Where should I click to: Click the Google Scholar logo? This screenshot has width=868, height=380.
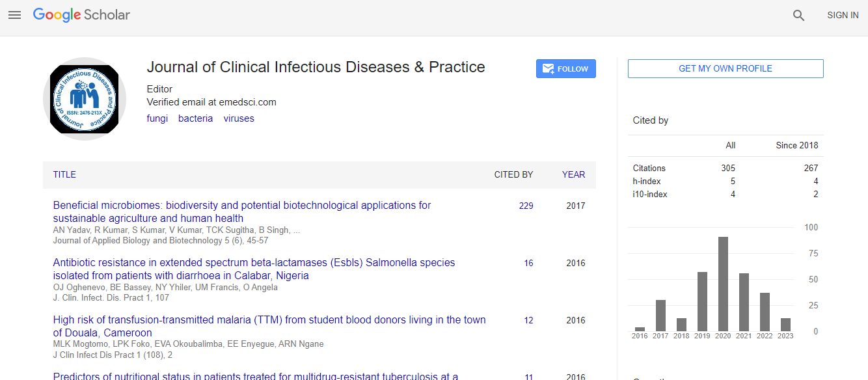(x=81, y=15)
